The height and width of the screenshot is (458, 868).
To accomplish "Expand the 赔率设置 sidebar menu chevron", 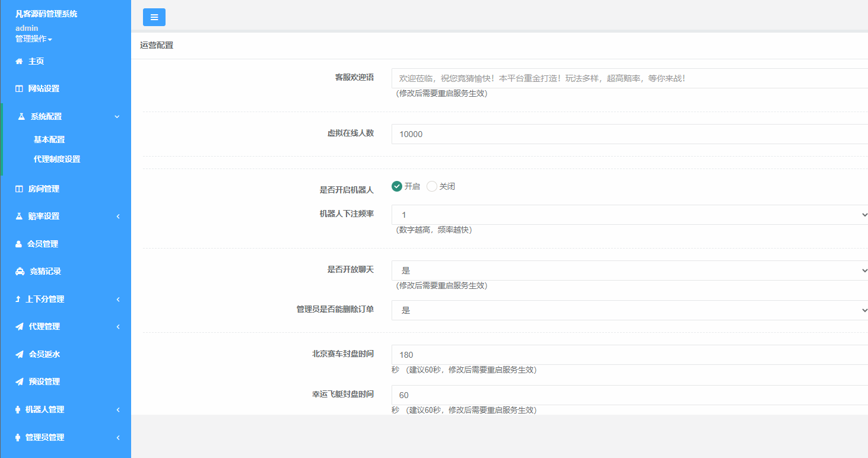I will click(x=118, y=217).
